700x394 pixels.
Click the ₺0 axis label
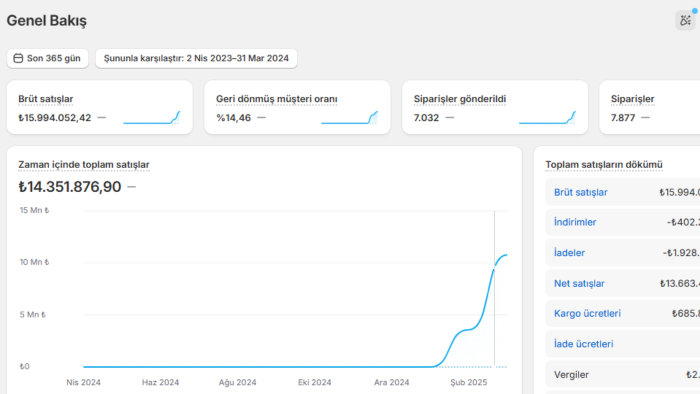25,366
